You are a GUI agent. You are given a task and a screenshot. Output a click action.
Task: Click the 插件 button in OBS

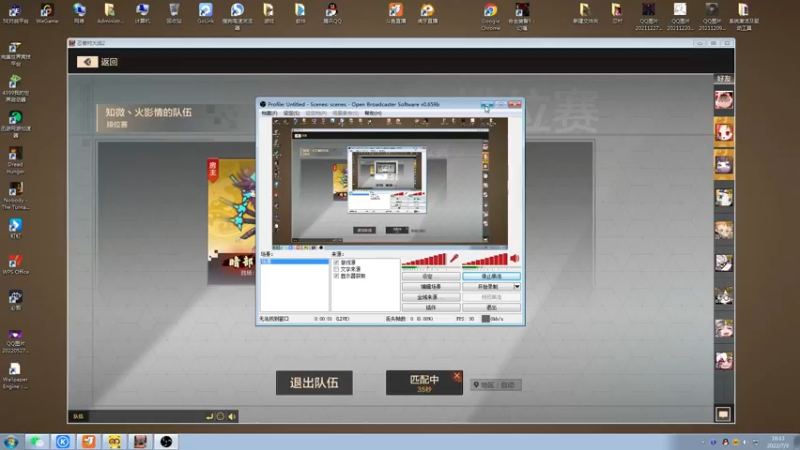click(431, 308)
